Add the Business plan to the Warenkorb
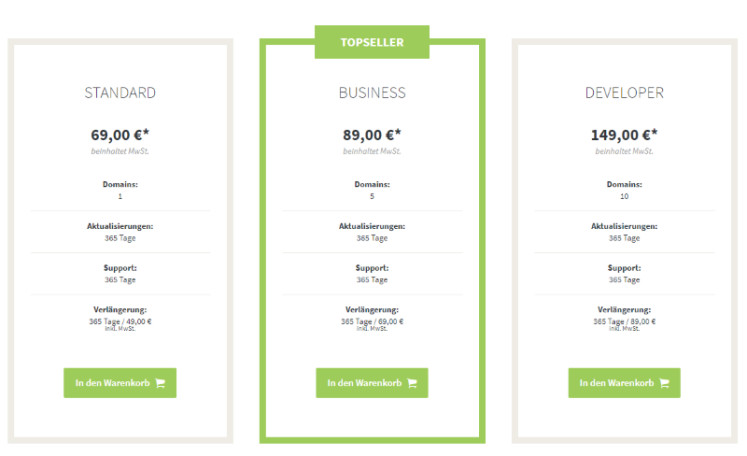 pos(372,383)
